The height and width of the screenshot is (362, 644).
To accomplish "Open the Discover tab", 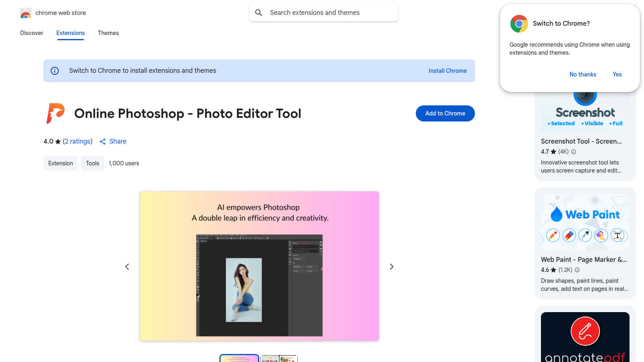I will tap(32, 33).
